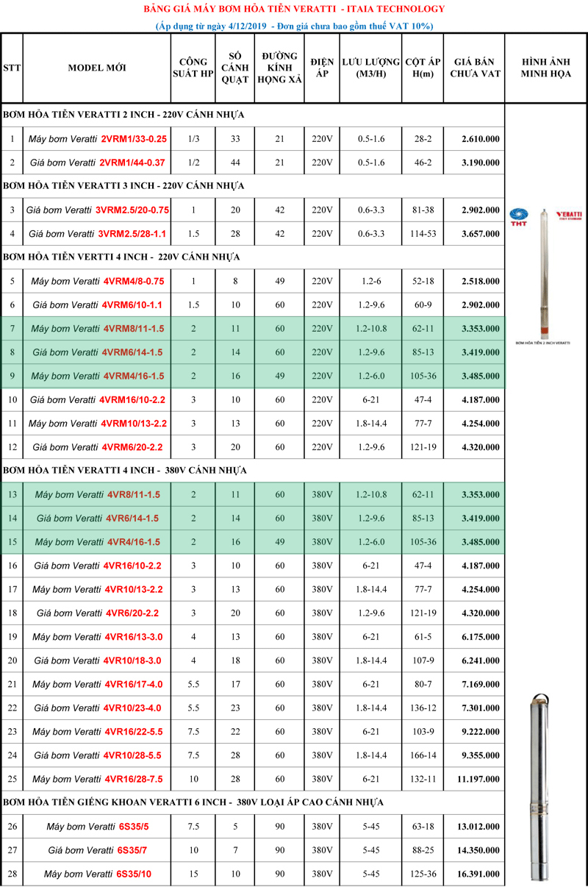This screenshot has width=588, height=887.
Task: Click the "GIÁ BÁN CHƯA VAT" column header
Action: [x=473, y=68]
